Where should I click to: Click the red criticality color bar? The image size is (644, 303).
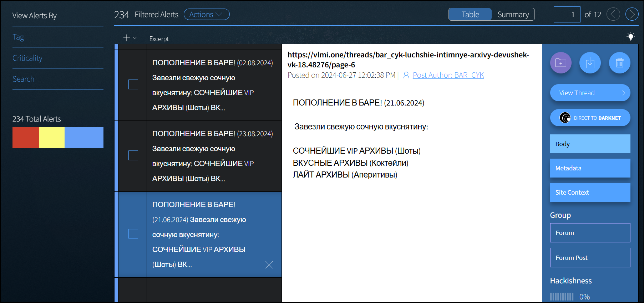pos(26,138)
